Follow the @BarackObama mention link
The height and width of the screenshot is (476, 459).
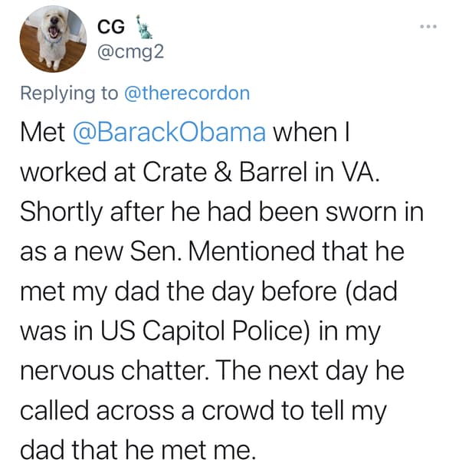(x=169, y=133)
